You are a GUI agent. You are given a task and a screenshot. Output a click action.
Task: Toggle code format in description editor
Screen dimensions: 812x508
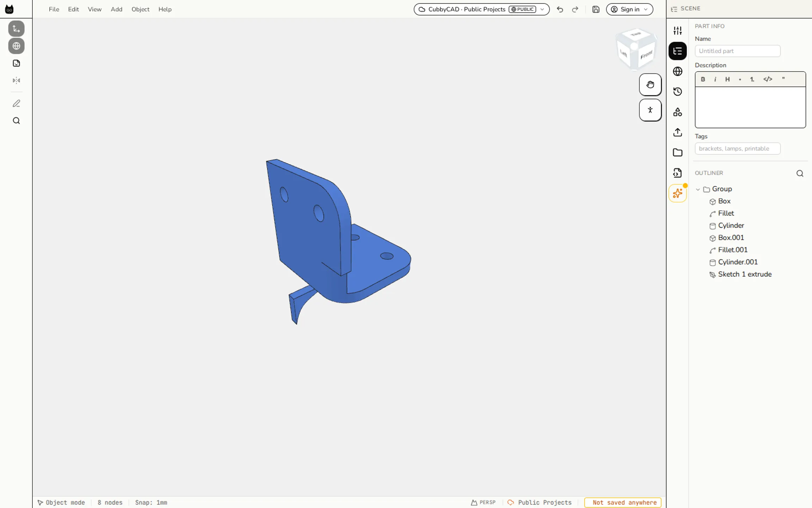[x=768, y=79]
